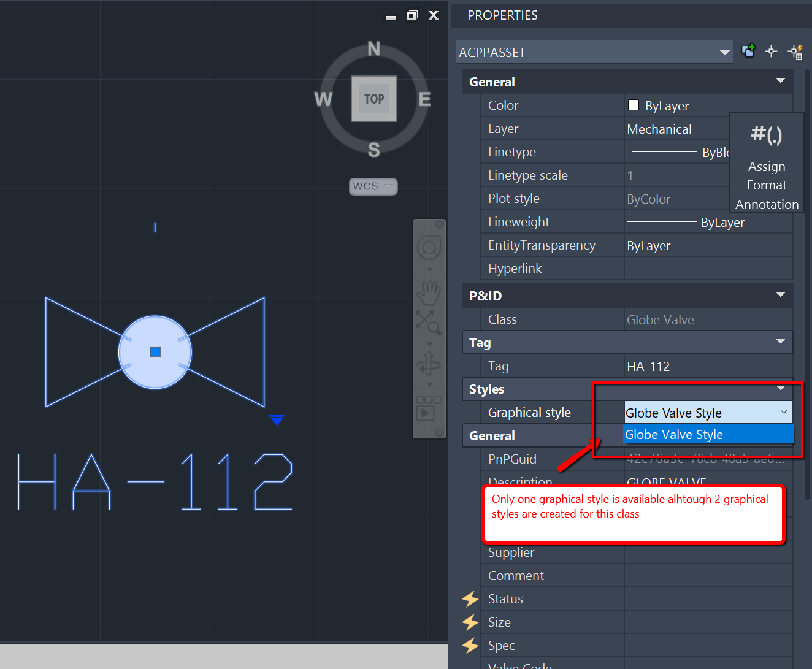Click the Select Objects crosshair icon
The width and height of the screenshot is (812, 669).
(x=772, y=52)
